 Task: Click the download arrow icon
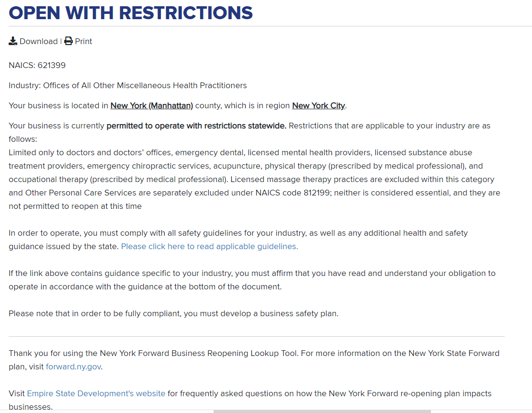tap(13, 41)
